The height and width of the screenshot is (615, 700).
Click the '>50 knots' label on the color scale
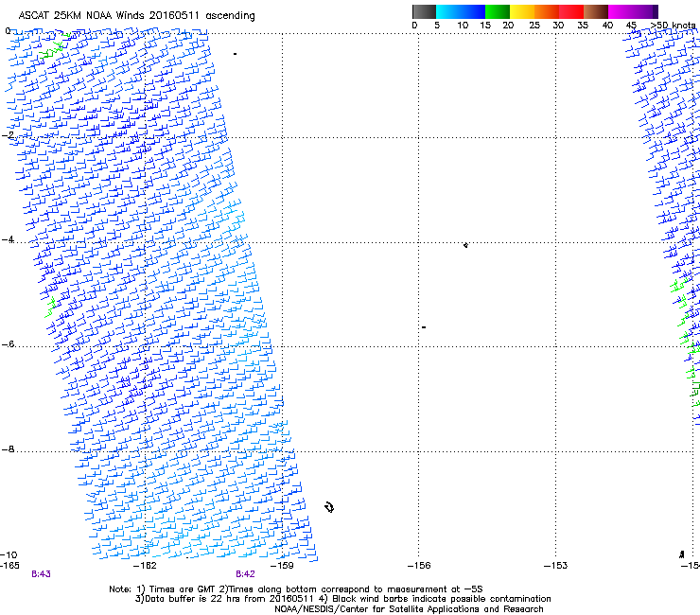coord(673,26)
